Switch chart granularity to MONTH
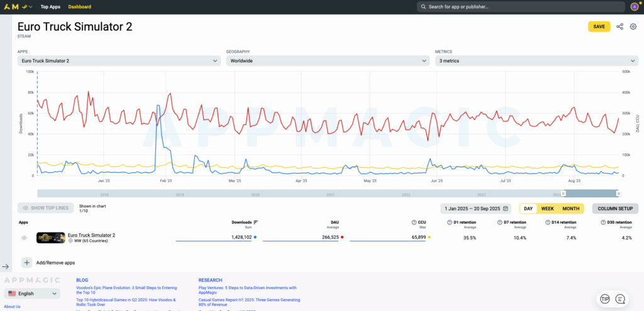The width and height of the screenshot is (644, 311). point(570,209)
